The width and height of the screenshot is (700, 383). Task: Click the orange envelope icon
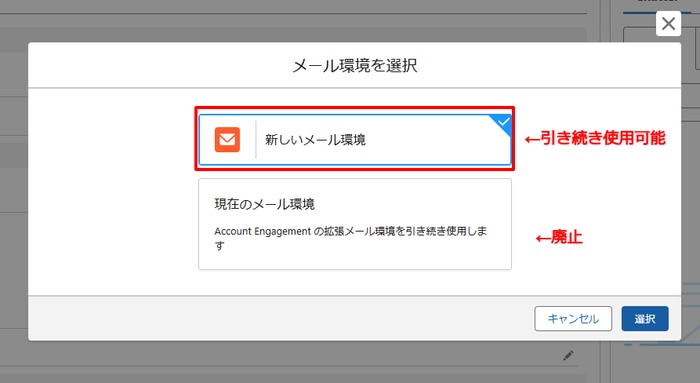coord(227,139)
